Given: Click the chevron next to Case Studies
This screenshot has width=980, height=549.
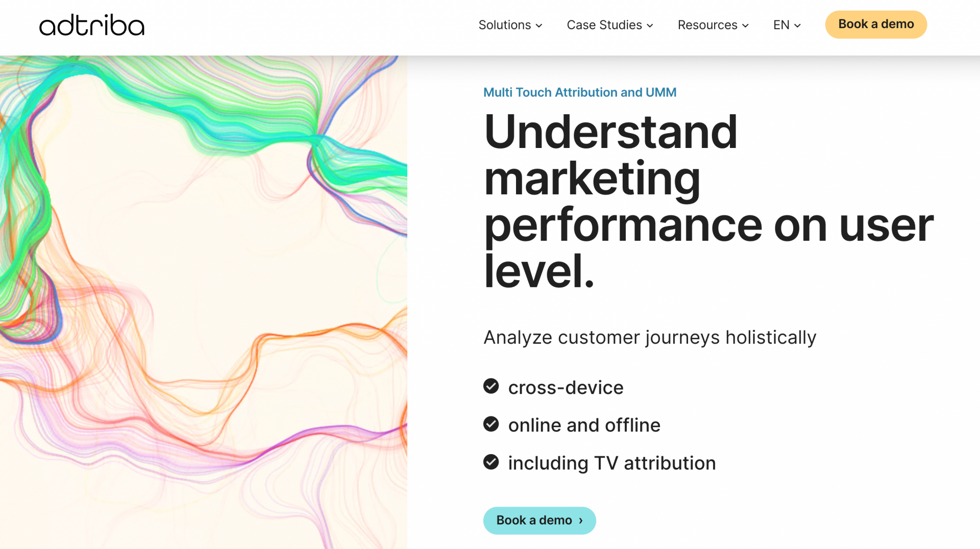Looking at the screenshot, I should (650, 26).
